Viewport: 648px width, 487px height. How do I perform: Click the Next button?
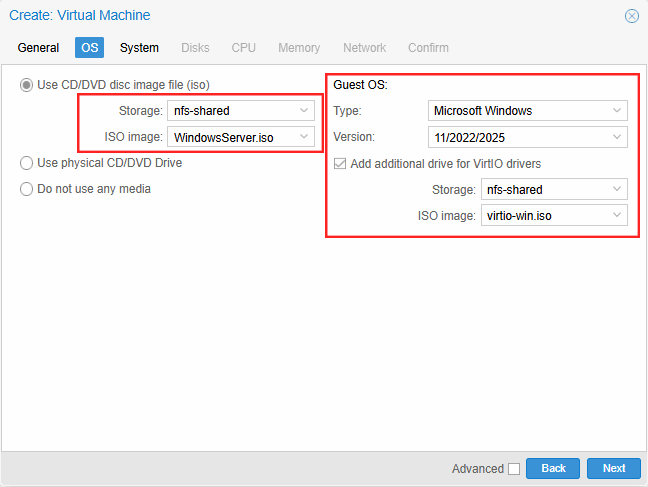pos(613,468)
